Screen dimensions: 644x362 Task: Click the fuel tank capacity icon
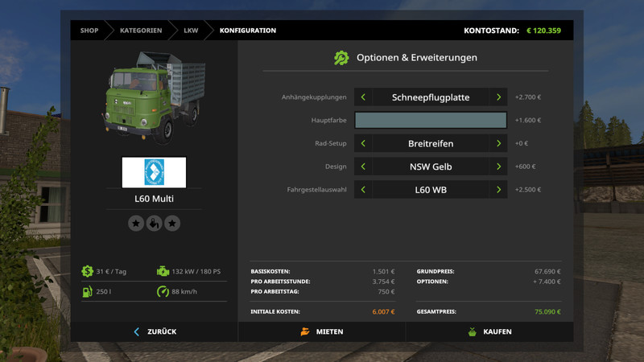(86, 290)
